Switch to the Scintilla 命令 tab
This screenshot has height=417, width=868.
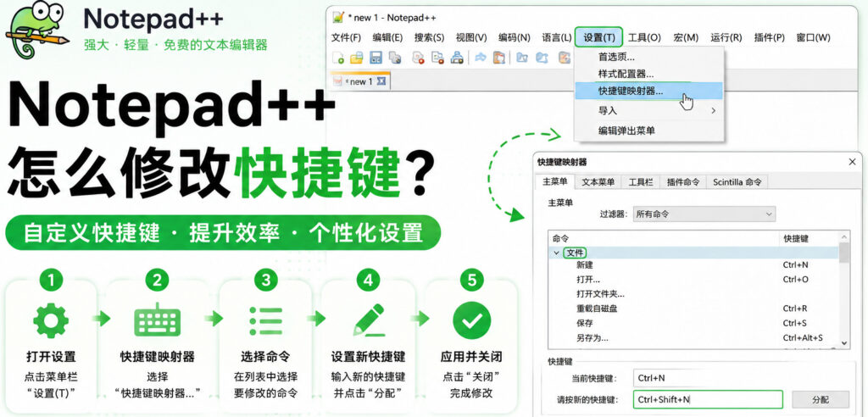pos(737,181)
